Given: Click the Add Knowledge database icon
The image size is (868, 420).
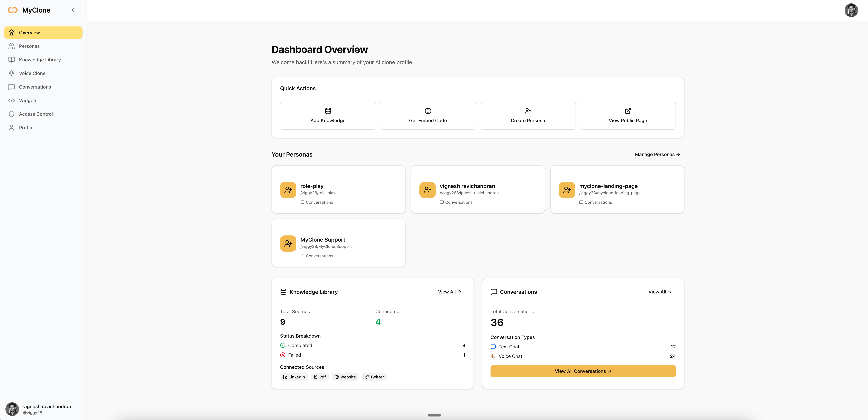Looking at the screenshot, I should (x=328, y=111).
